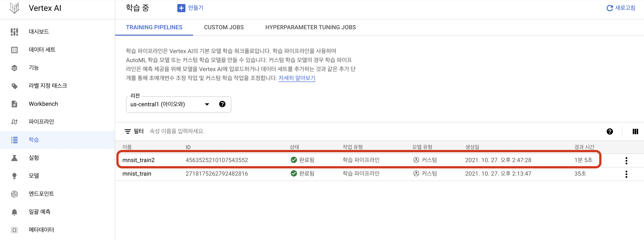Image resolution: width=644 pixels, height=240 pixels.
Task: Open the mnsit_train2 pipeline name
Action: pyautogui.click(x=138, y=160)
